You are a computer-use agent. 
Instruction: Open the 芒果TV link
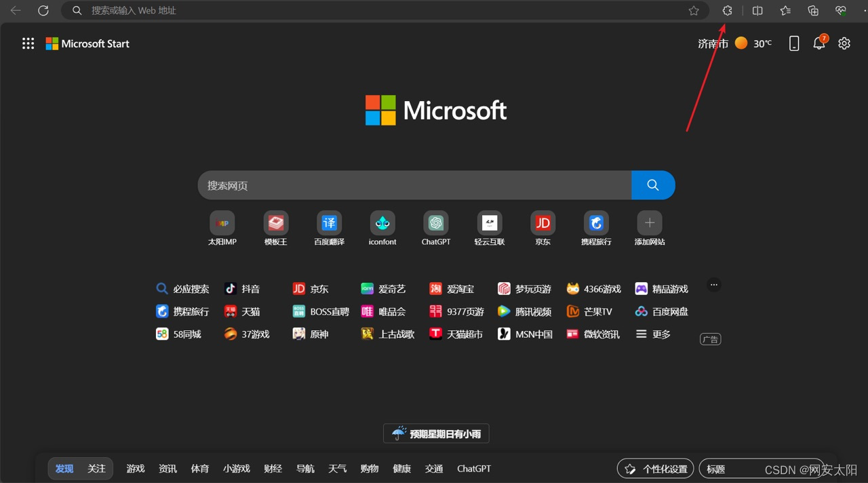point(589,311)
